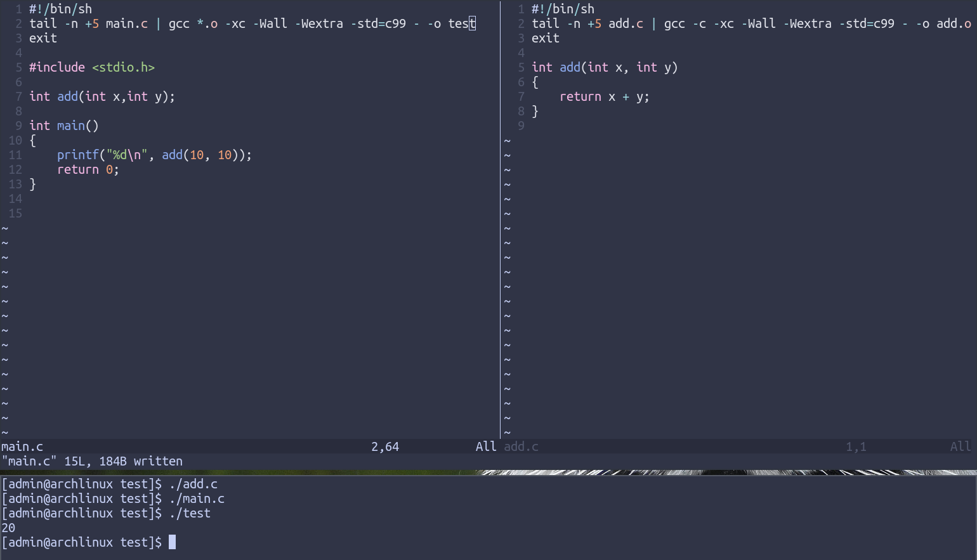Click line number 9 in add.c
The image size is (977, 560).
click(521, 126)
